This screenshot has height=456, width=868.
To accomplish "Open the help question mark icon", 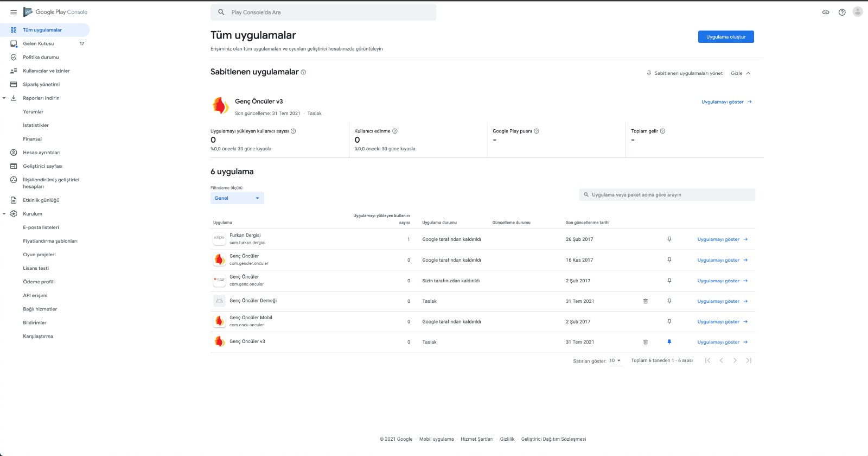I will tap(842, 12).
